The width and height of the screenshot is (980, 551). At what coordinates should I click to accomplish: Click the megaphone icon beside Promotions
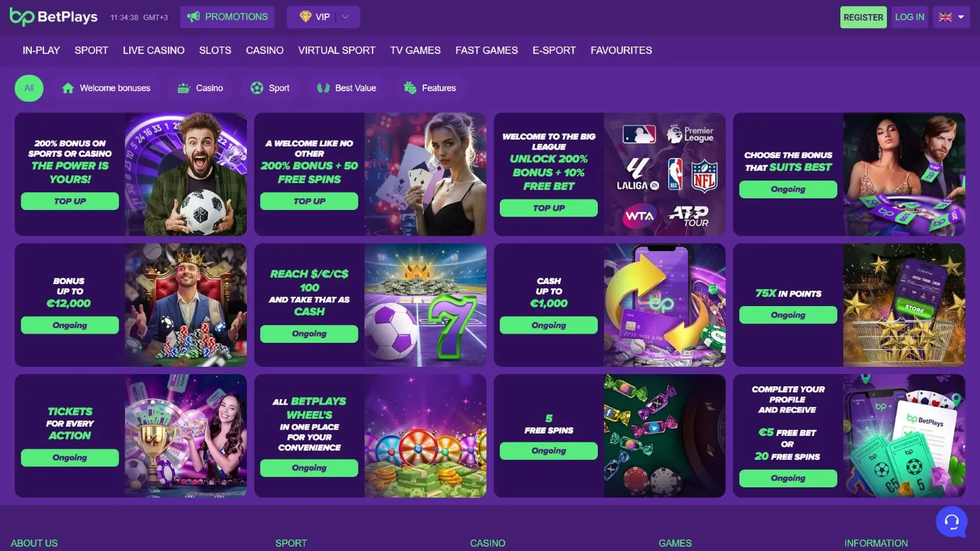pos(194,17)
